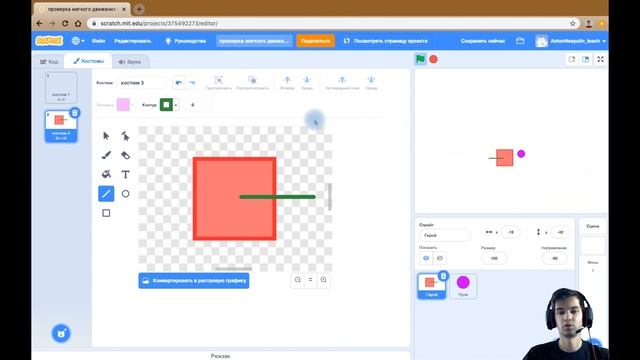Image resolution: width=640 pixels, height=360 pixels.
Task: Select the Сцена stage backdrop thumbnail
Action: 593,245
